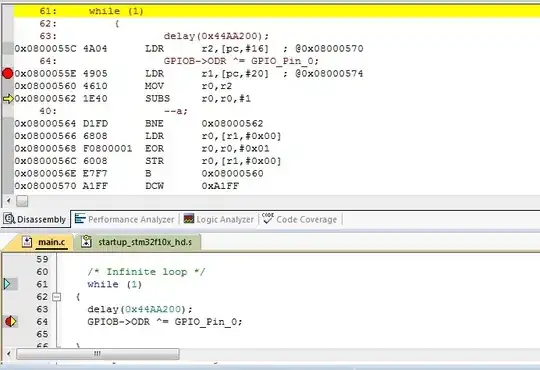Select the highlighted 'while (1)' disassembly line

(277, 11)
